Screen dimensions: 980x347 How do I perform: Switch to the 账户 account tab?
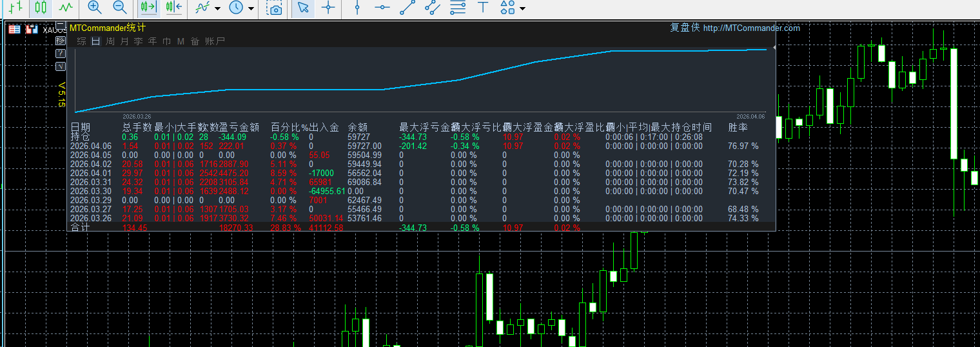click(x=215, y=41)
